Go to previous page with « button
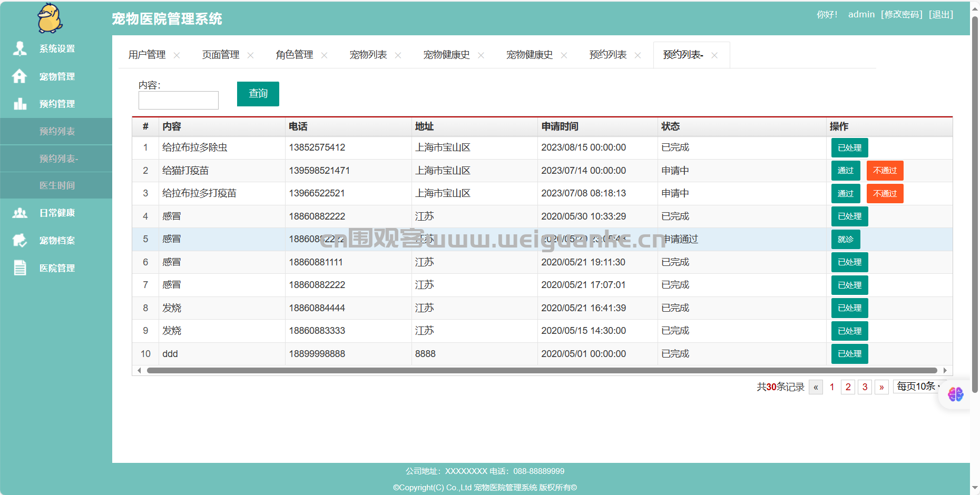980x495 pixels. point(816,387)
